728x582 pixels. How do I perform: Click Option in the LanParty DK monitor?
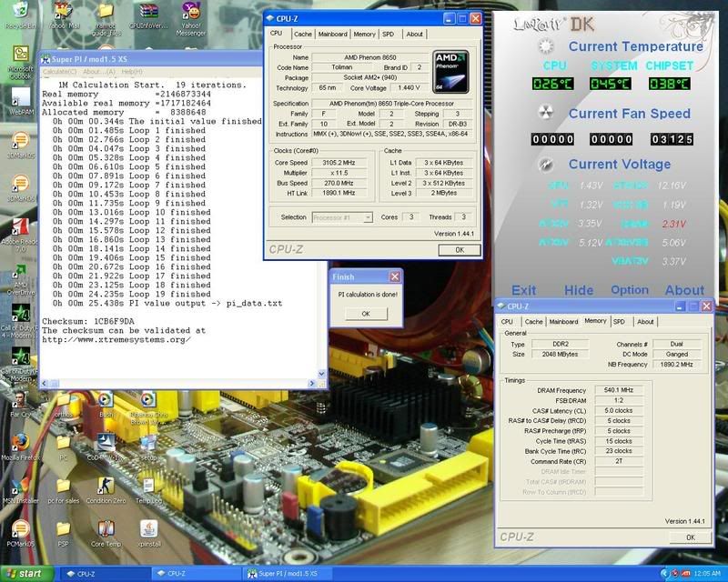(x=629, y=290)
